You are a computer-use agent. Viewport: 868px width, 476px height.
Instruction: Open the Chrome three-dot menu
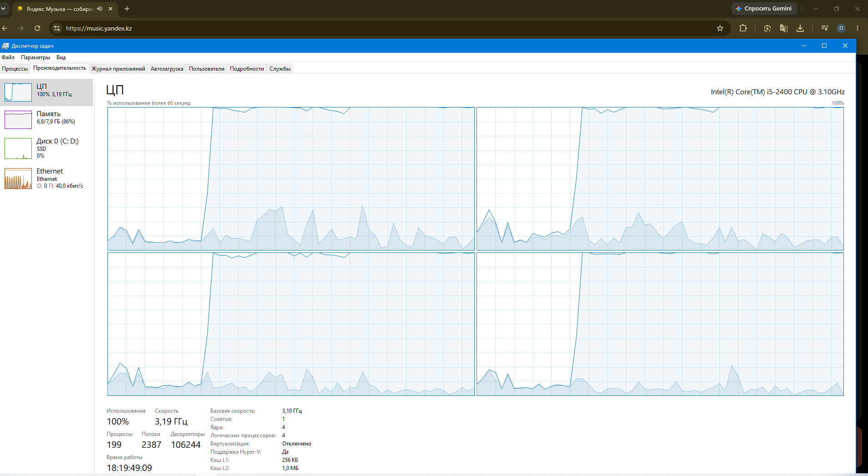click(x=858, y=28)
